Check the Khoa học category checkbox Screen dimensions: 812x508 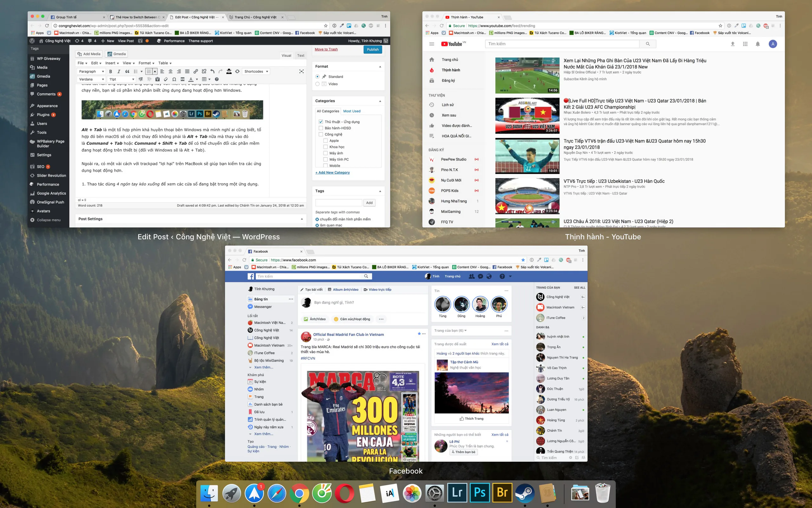(325, 147)
